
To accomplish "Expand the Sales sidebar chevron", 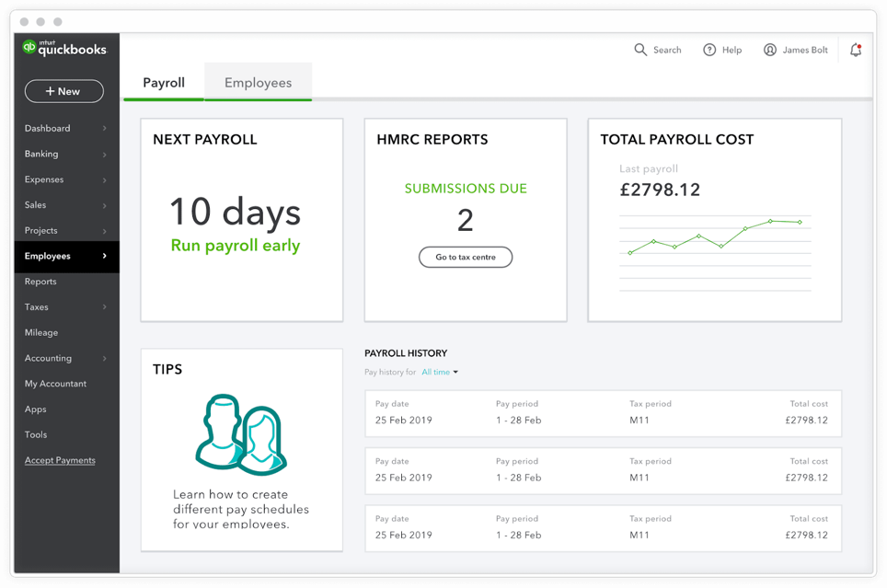I will [104, 205].
